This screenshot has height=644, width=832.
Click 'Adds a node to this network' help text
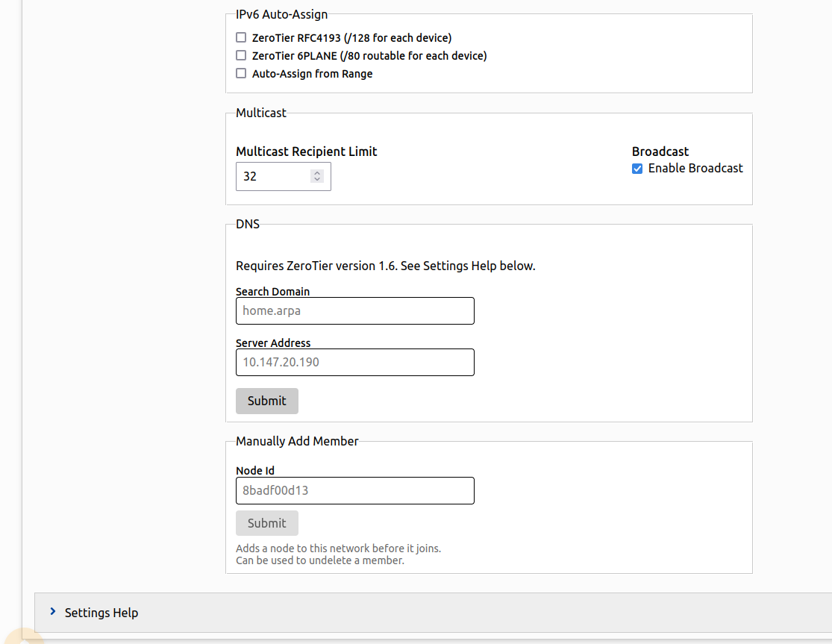point(339,548)
